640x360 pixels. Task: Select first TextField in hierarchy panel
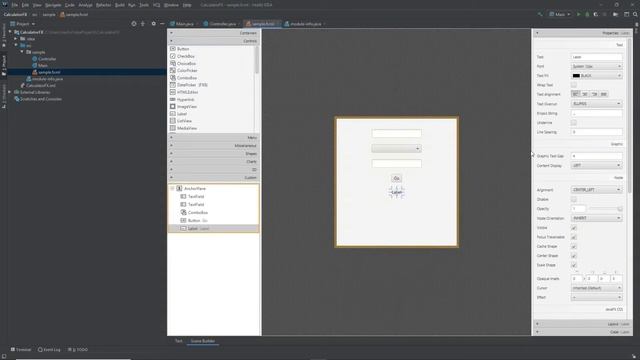coord(196,197)
